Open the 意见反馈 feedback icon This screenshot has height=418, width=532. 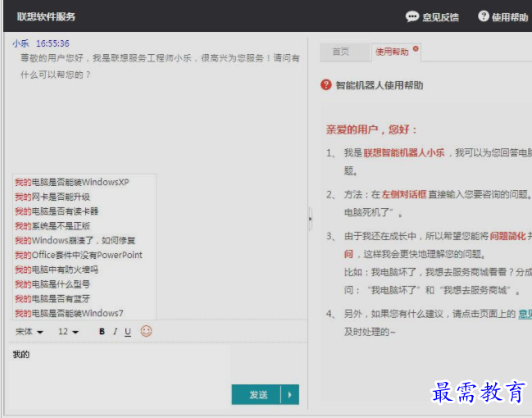tap(412, 16)
